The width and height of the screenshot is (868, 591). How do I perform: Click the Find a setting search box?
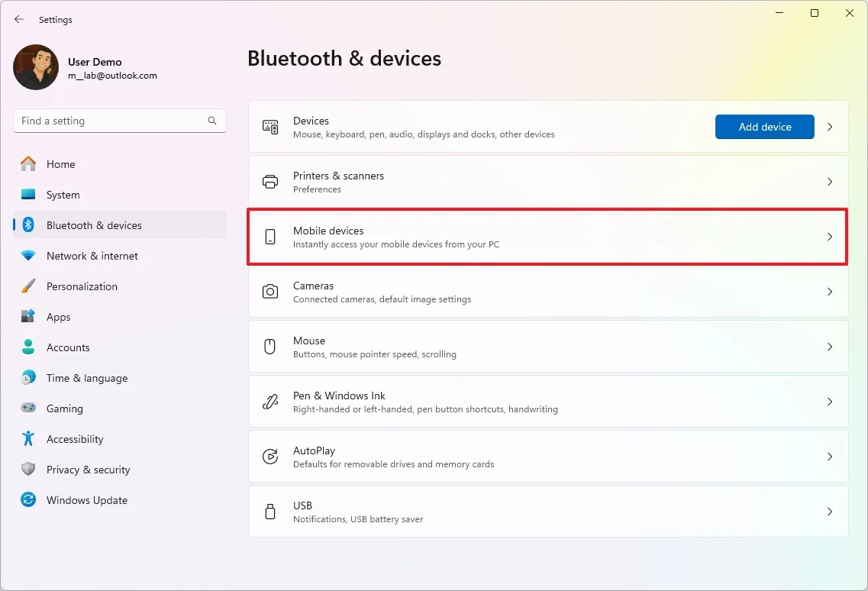pos(119,121)
